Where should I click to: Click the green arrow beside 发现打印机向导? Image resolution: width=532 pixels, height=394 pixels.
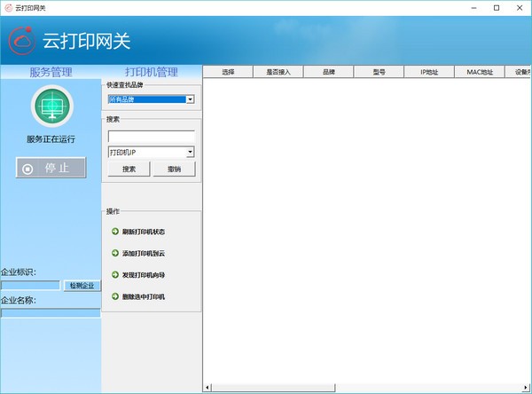pyautogui.click(x=115, y=275)
